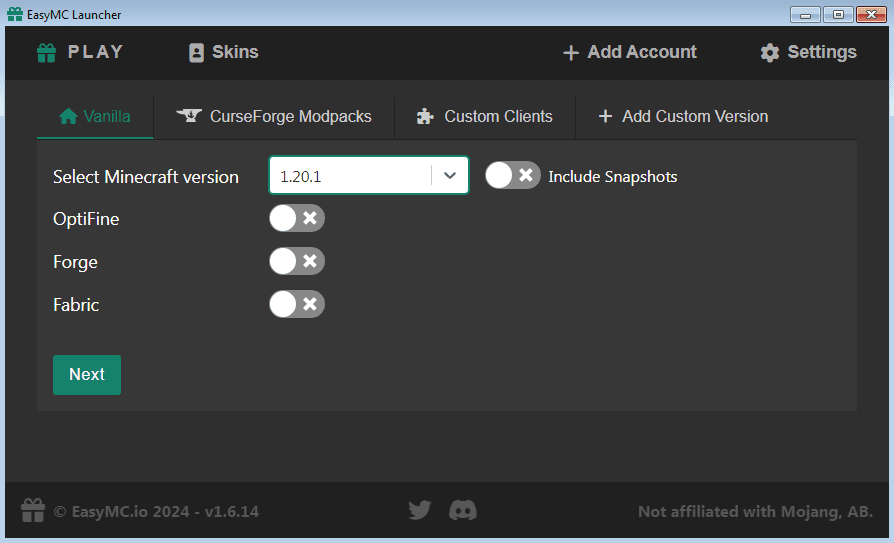Click the Settings gear icon
This screenshot has height=543, width=894.
pyautogui.click(x=770, y=53)
